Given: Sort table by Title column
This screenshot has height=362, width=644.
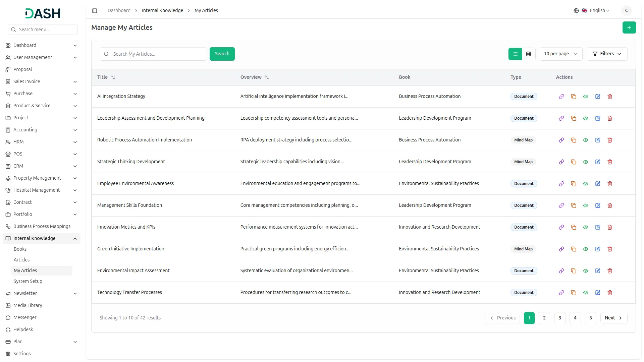Looking at the screenshot, I should [x=113, y=77].
